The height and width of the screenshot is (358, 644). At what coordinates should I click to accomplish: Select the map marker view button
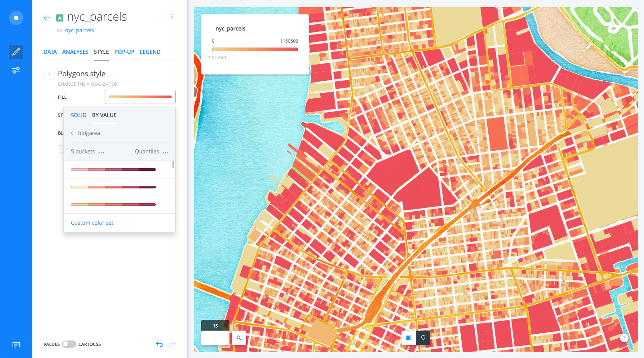point(423,338)
